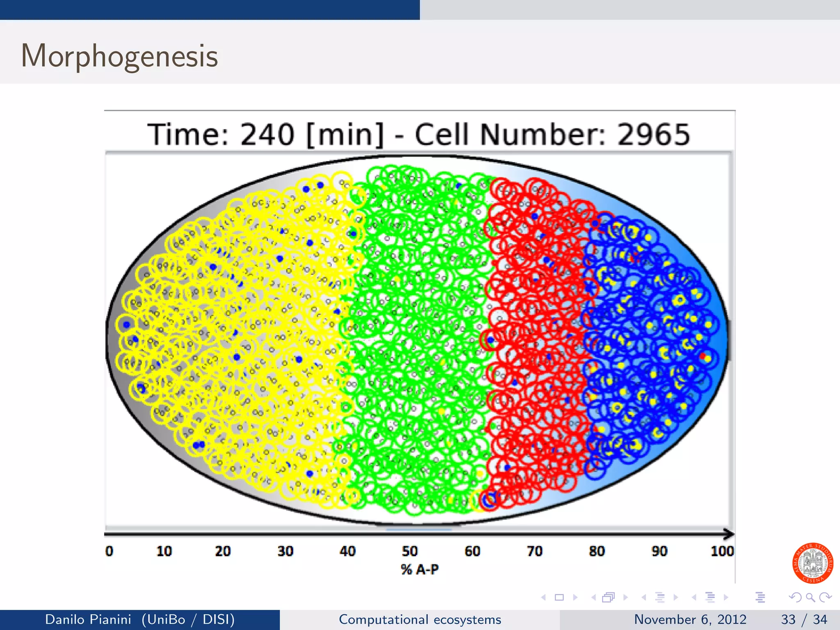Click the 33 / 34 page counter
Viewport: 840px width, 630px height.
(x=804, y=619)
